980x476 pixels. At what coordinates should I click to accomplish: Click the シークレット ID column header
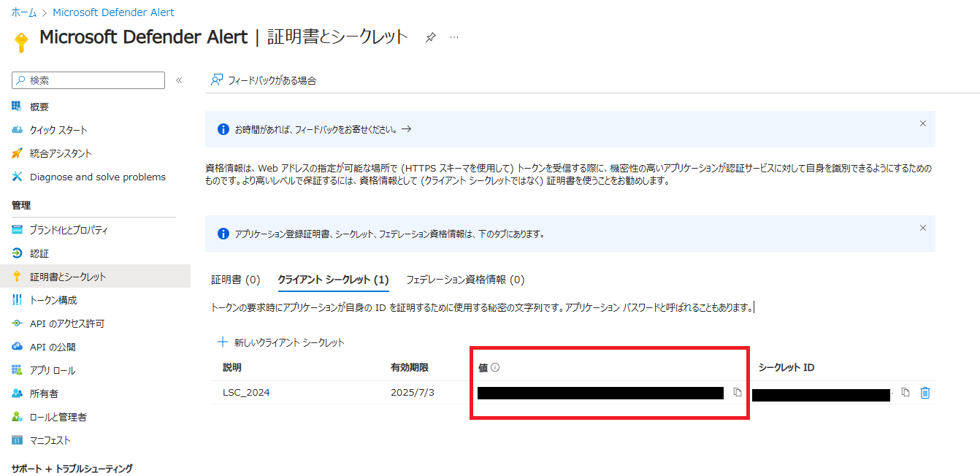point(786,367)
